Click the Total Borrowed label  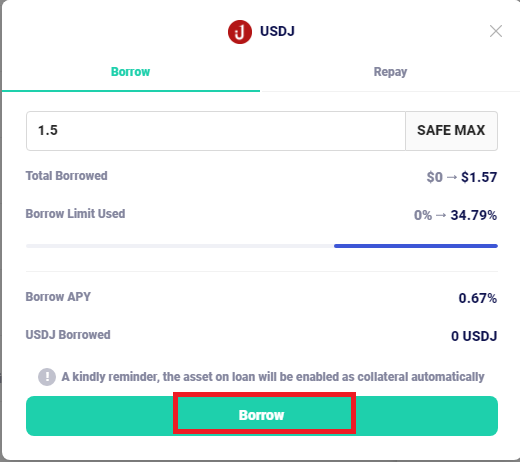click(x=67, y=176)
